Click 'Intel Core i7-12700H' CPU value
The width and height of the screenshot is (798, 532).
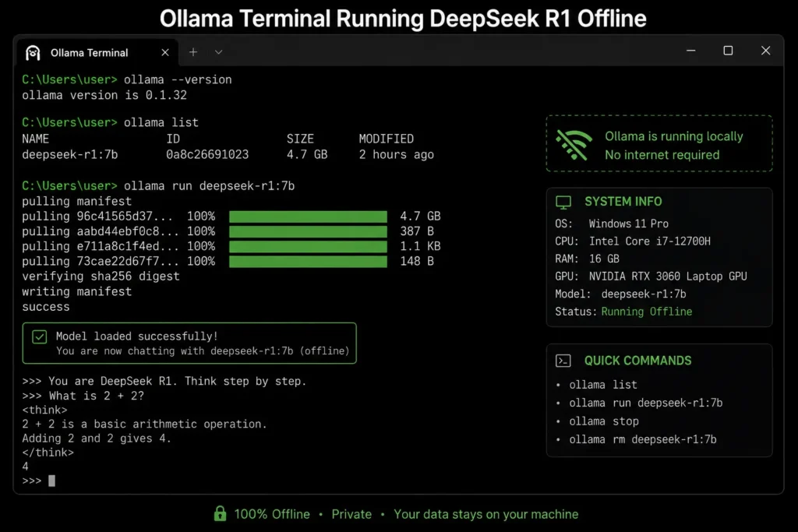649,241
